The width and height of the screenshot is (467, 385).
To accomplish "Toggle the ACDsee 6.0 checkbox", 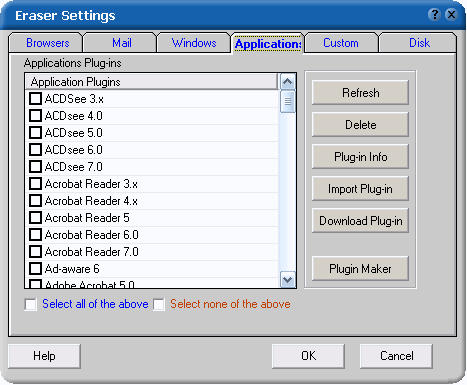I will (35, 150).
